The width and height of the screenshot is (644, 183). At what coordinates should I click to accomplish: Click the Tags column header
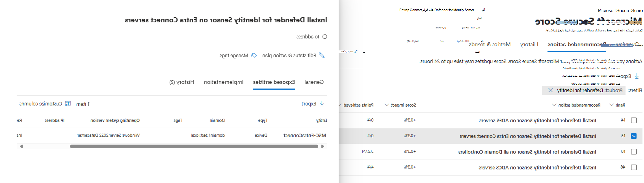coord(178,120)
